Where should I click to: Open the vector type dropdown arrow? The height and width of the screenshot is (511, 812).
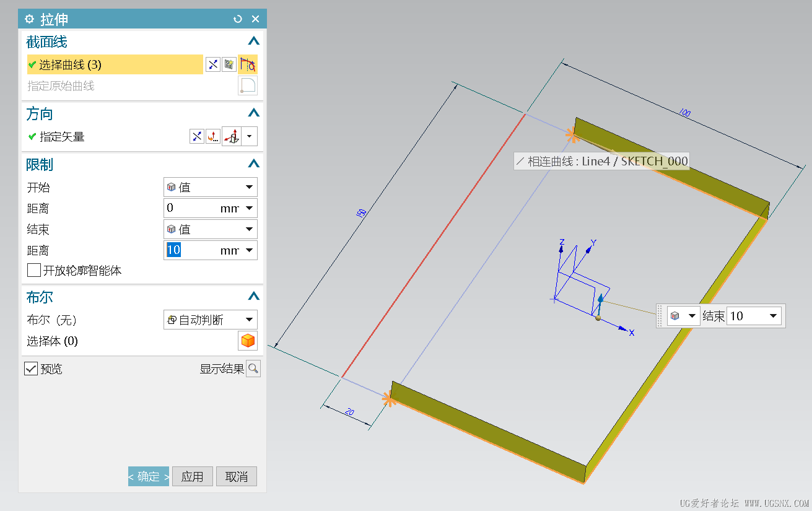click(250, 136)
